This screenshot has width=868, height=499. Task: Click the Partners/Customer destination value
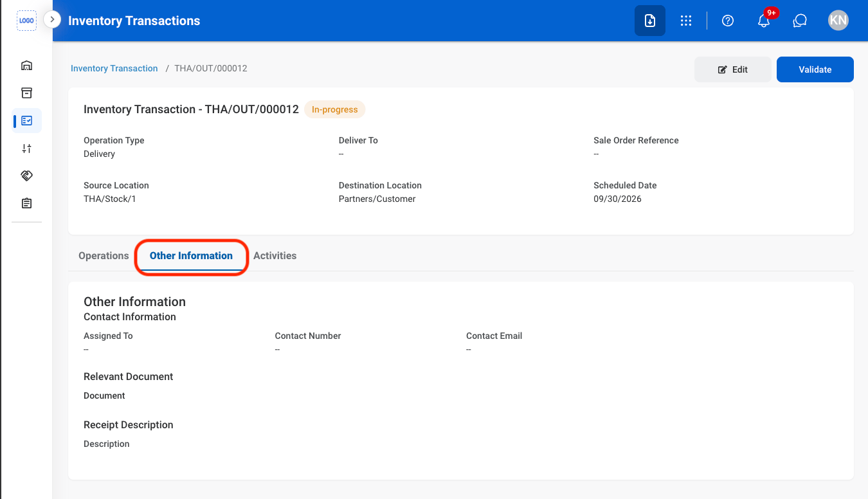click(377, 199)
